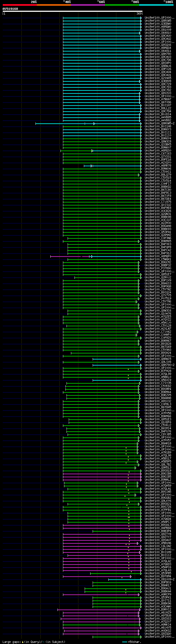Select label UniRef100_C6L1N2
Screen dimensions: 176x644
click(158, 546)
